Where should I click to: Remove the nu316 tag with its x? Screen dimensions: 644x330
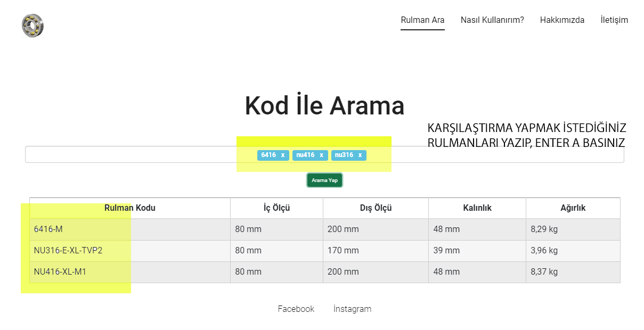(360, 155)
